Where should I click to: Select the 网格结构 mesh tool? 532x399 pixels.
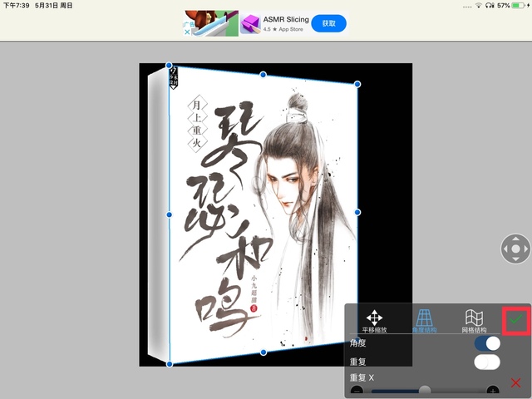click(x=474, y=320)
